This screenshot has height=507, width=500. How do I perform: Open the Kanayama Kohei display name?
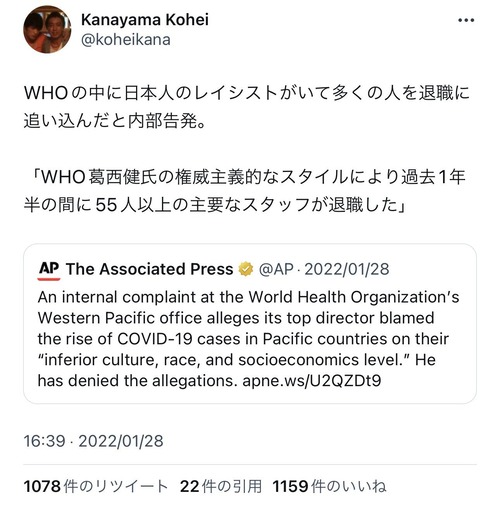[145, 20]
